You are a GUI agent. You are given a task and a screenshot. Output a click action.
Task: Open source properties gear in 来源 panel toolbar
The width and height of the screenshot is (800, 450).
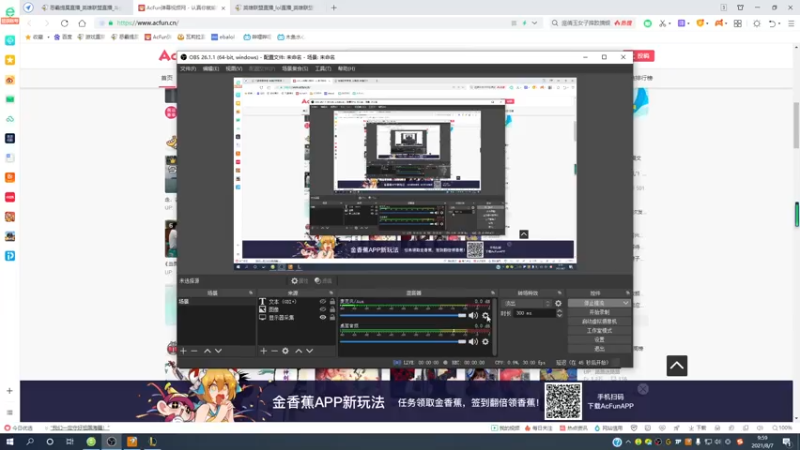pos(286,351)
